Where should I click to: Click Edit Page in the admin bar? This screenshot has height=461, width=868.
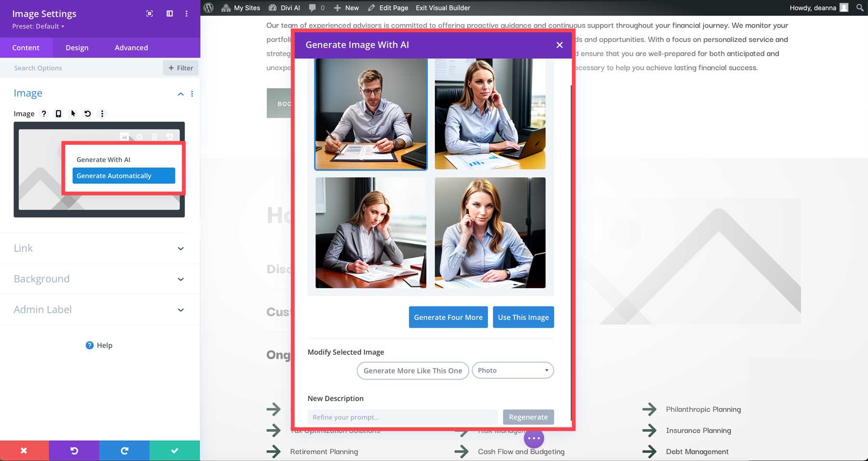[388, 8]
